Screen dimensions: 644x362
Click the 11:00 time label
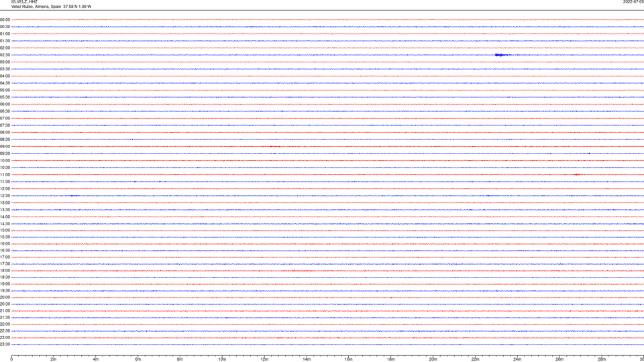pyautogui.click(x=5, y=175)
